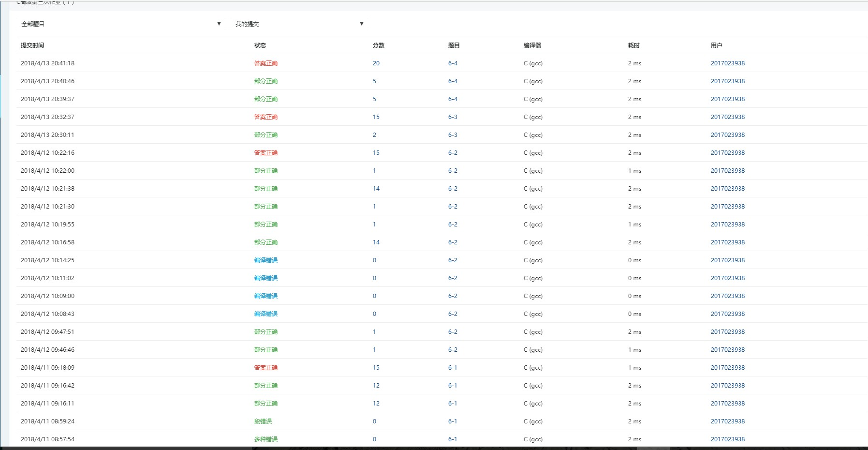The image size is (868, 450).
Task: Open problem 6-3 of the 20:30:11 submission
Action: coord(453,135)
